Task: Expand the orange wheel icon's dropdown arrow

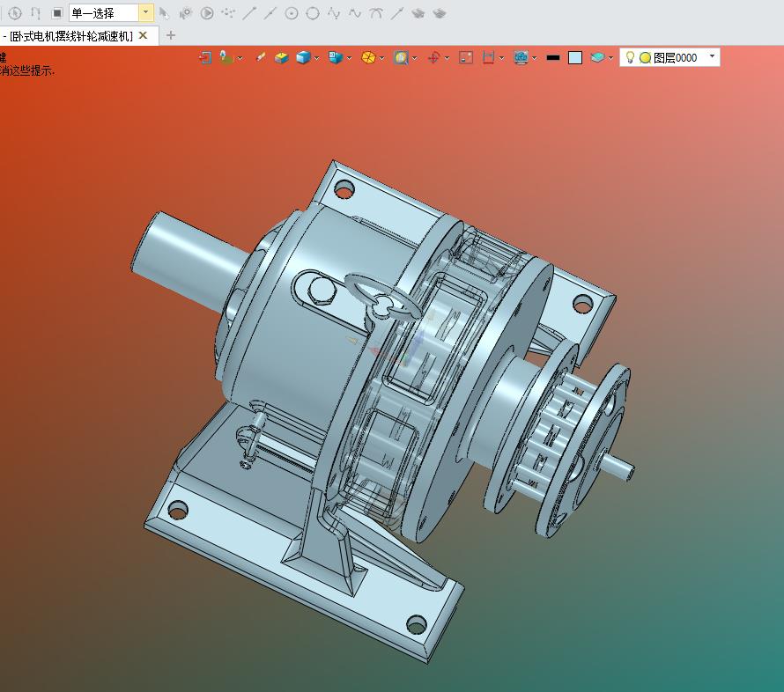Action: tap(382, 58)
